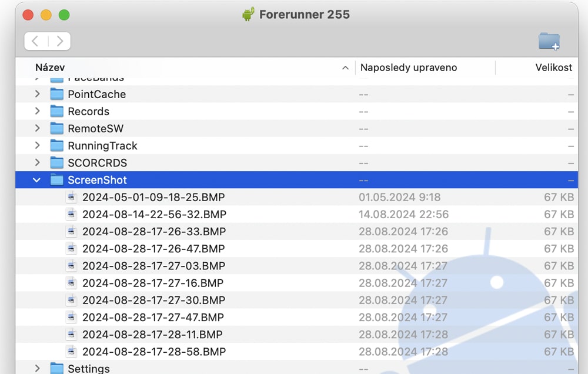Image resolution: width=588 pixels, height=374 pixels.
Task: Expand the Settings folder
Action: click(x=37, y=368)
